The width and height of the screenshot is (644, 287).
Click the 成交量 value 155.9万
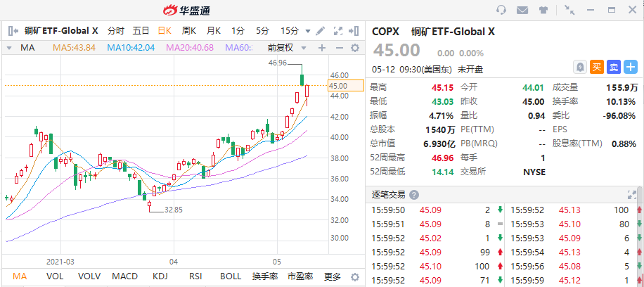622,88
